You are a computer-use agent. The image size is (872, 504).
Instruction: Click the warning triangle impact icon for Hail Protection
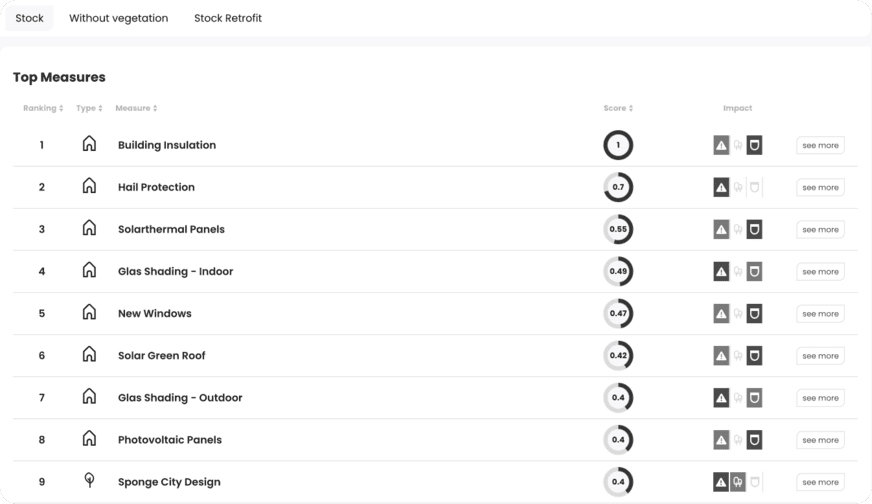[721, 187]
